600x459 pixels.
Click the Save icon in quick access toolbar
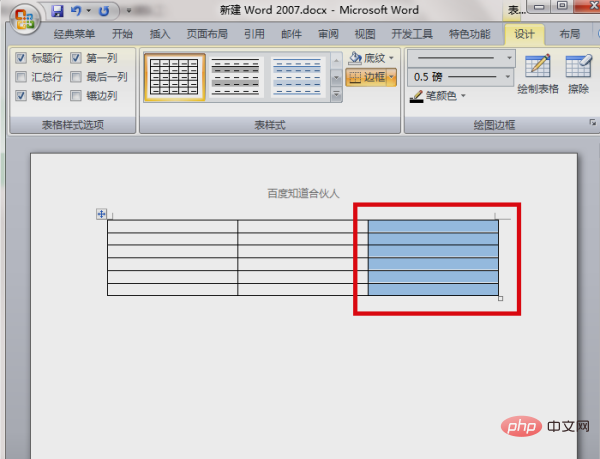click(x=57, y=11)
